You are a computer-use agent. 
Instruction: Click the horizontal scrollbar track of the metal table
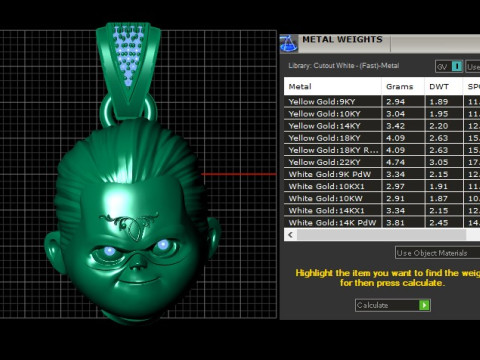[x=381, y=235]
